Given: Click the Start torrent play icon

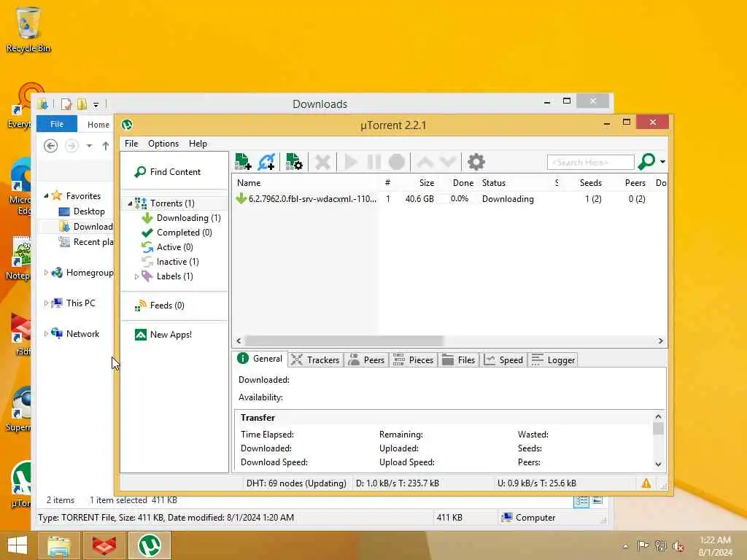Looking at the screenshot, I should point(351,162).
